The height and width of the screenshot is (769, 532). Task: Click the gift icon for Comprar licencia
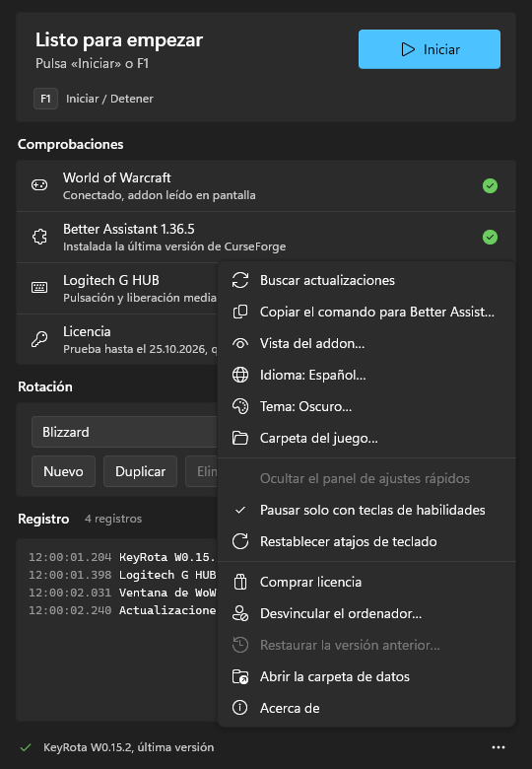pos(240,582)
